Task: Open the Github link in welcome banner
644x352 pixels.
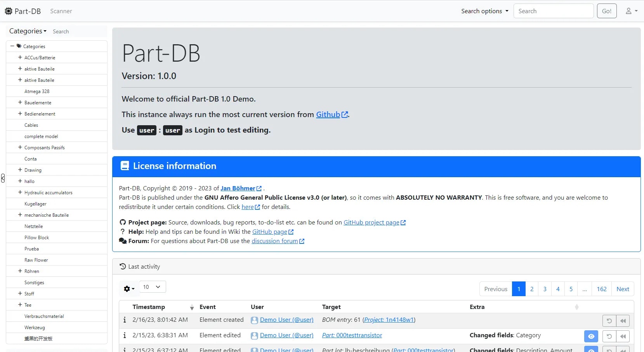Action: point(328,115)
